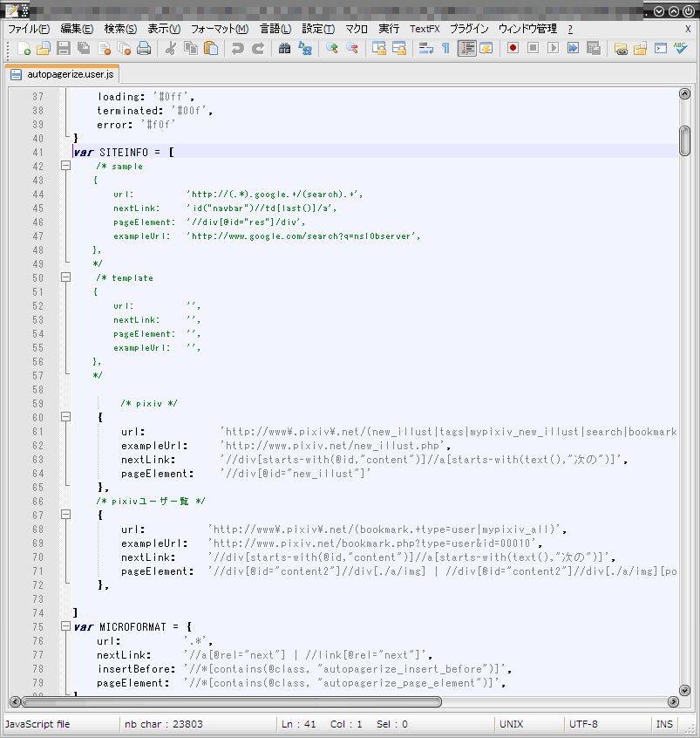
Task: Collapse the fold marker at the sample comment
Action: click(65, 167)
